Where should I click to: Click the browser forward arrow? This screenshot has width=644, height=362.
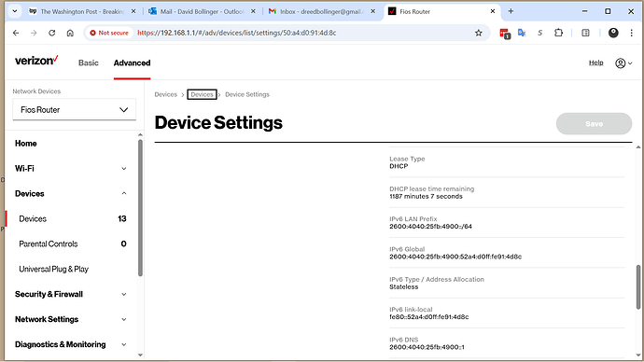coord(34,33)
